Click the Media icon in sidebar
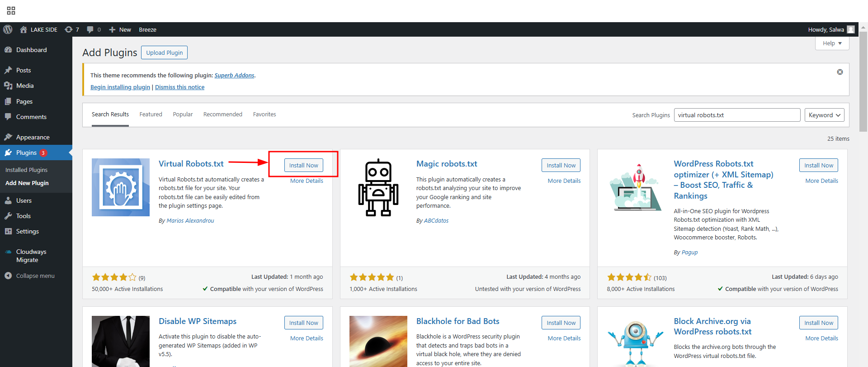 [x=8, y=86]
